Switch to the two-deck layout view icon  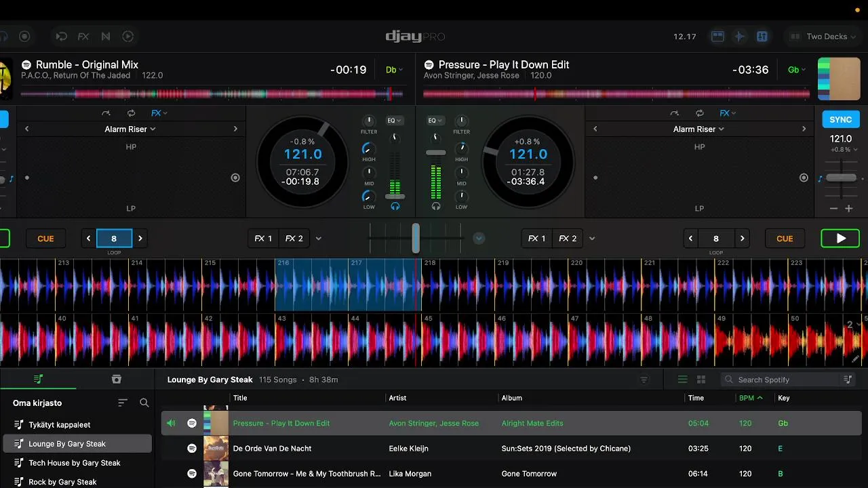pyautogui.click(x=717, y=37)
